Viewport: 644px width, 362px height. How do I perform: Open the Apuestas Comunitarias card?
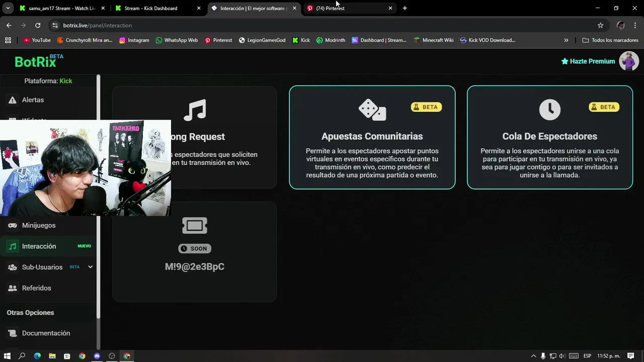click(372, 137)
